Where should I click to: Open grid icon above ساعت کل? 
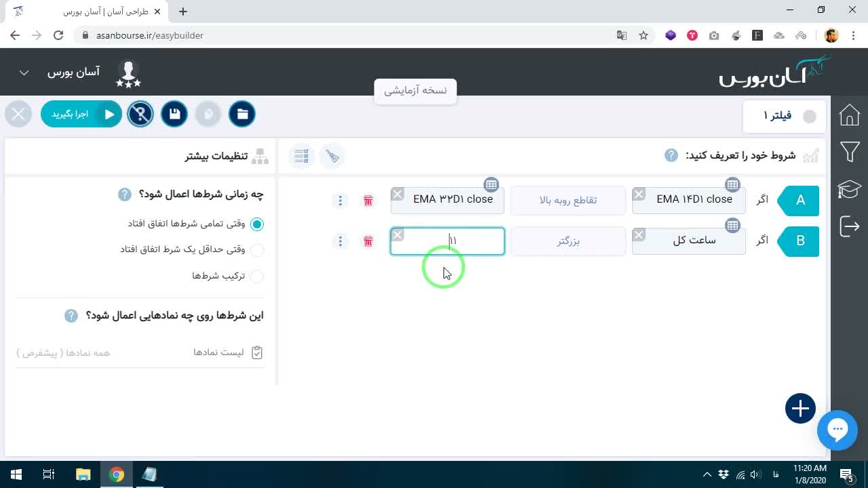[732, 225]
